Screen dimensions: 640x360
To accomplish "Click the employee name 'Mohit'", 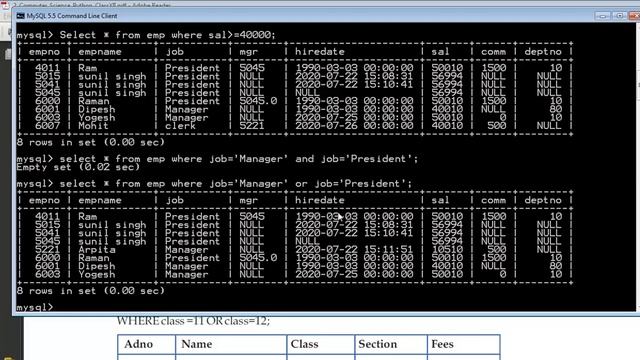I will pos(93,126).
